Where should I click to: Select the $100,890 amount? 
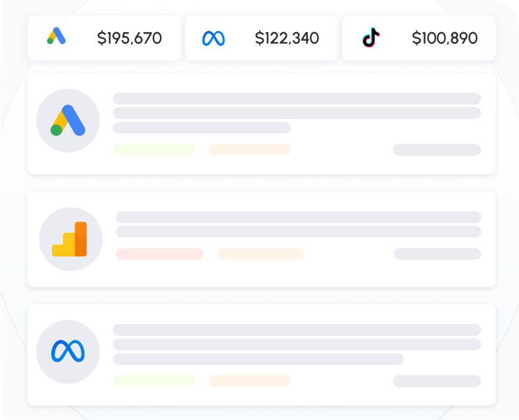[445, 38]
